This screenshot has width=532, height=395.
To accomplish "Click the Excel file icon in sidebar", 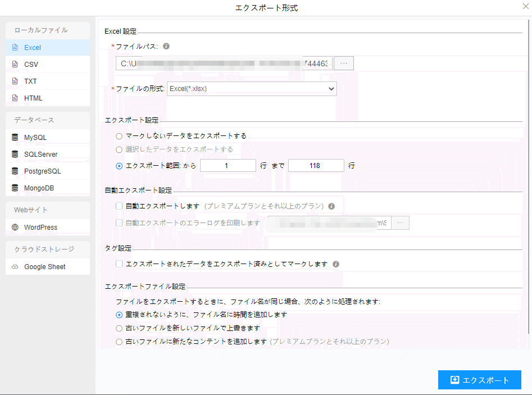I will tap(15, 48).
